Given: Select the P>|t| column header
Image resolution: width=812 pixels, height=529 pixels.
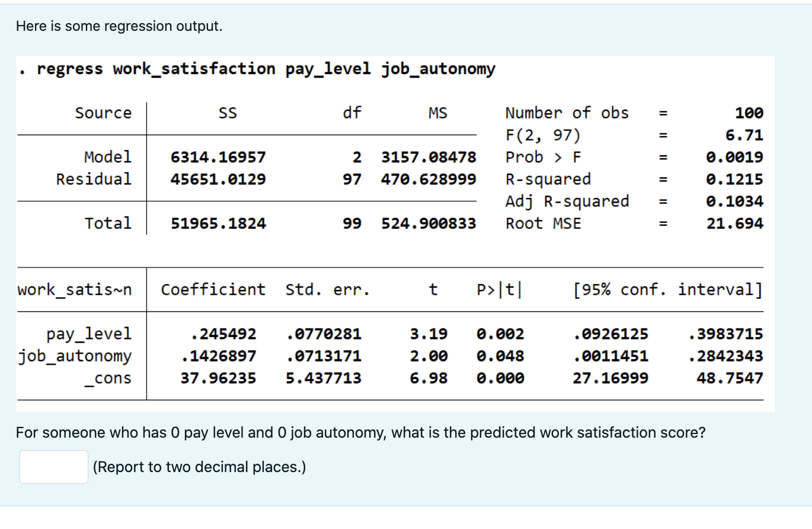Looking at the screenshot, I should pos(500,289).
